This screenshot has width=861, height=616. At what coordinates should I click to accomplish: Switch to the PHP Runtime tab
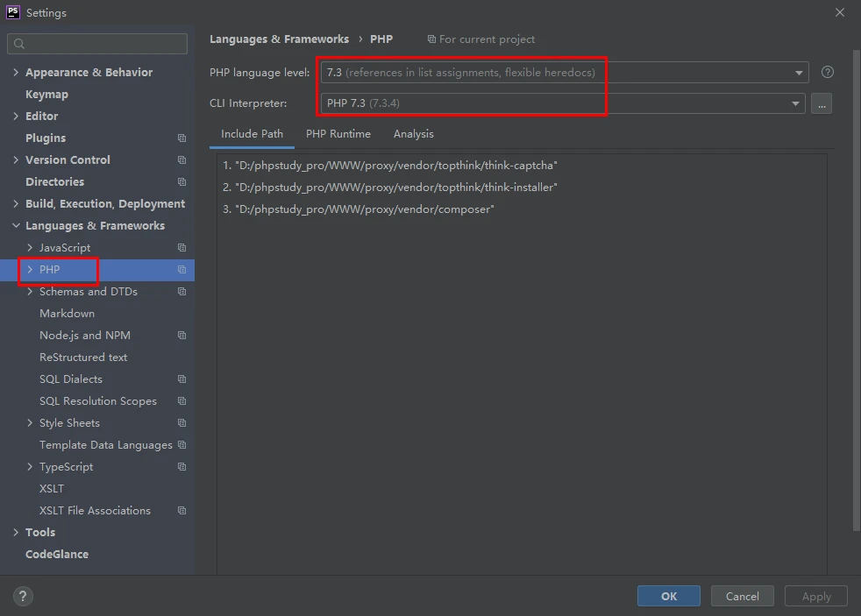(x=338, y=134)
